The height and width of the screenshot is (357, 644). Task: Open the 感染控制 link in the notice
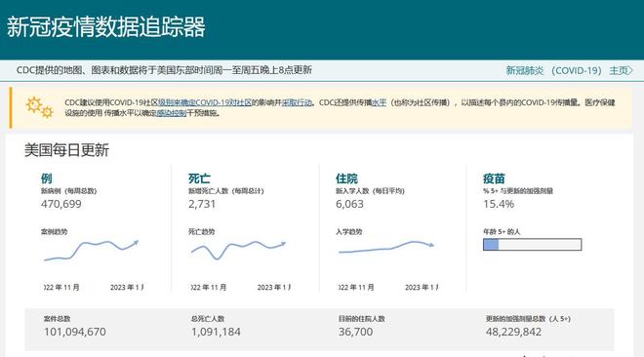172,113
